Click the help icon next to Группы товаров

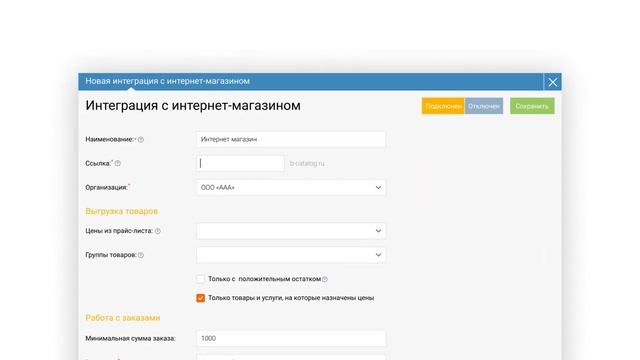pos(141,255)
